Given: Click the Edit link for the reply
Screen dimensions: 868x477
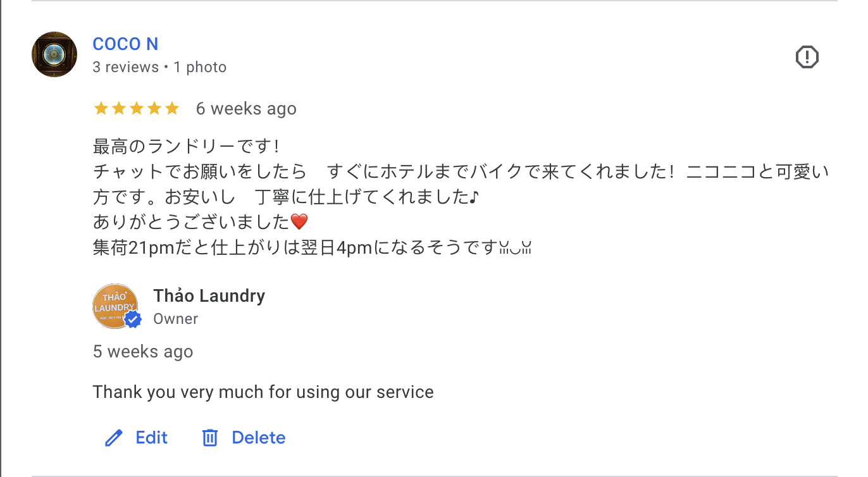Looking at the screenshot, I should (x=151, y=437).
